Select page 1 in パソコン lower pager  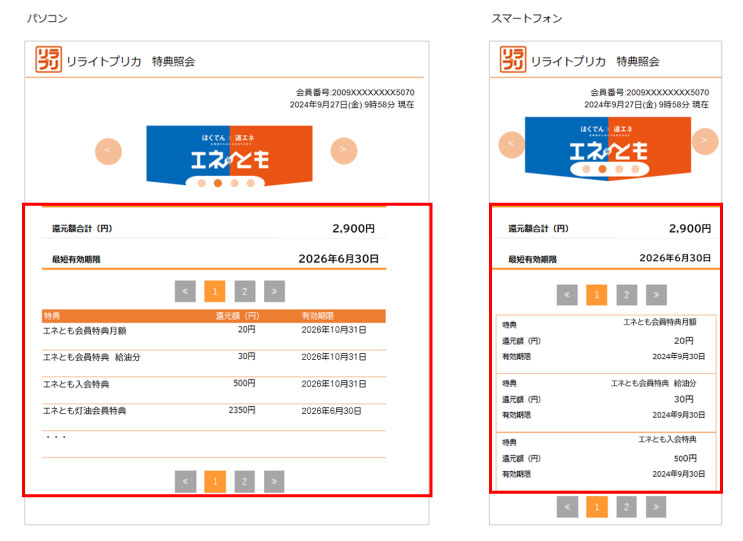(215, 482)
